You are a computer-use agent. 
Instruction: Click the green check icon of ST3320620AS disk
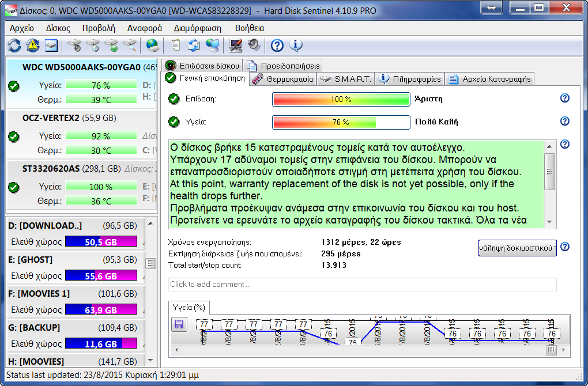[x=14, y=187]
